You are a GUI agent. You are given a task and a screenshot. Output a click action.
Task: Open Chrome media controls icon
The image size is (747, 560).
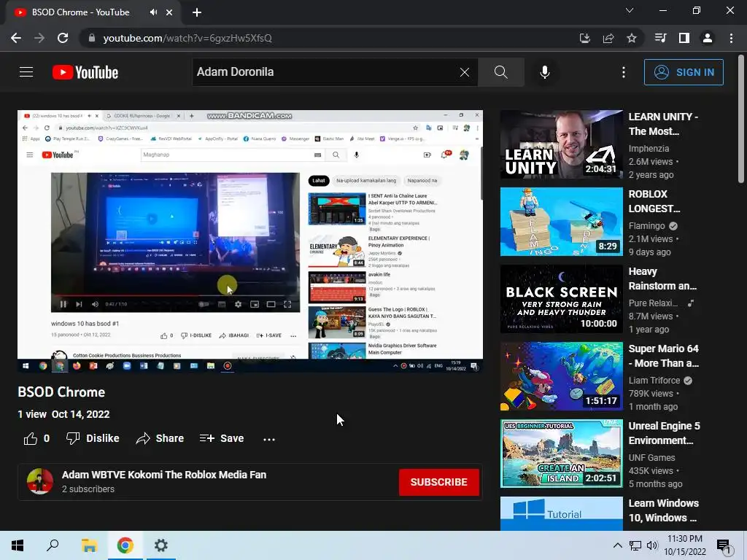[660, 38]
